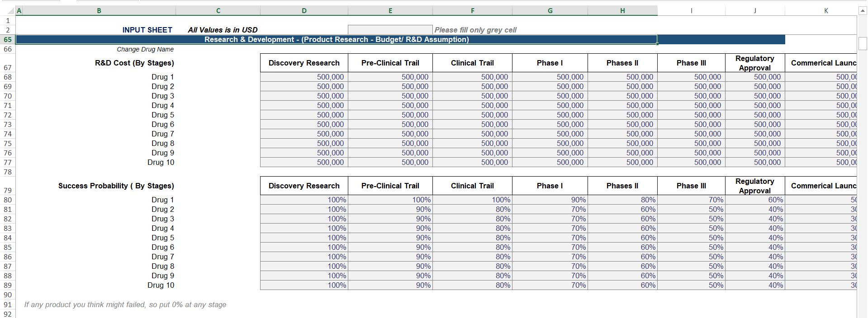
Task: Select column B header
Action: (x=99, y=11)
